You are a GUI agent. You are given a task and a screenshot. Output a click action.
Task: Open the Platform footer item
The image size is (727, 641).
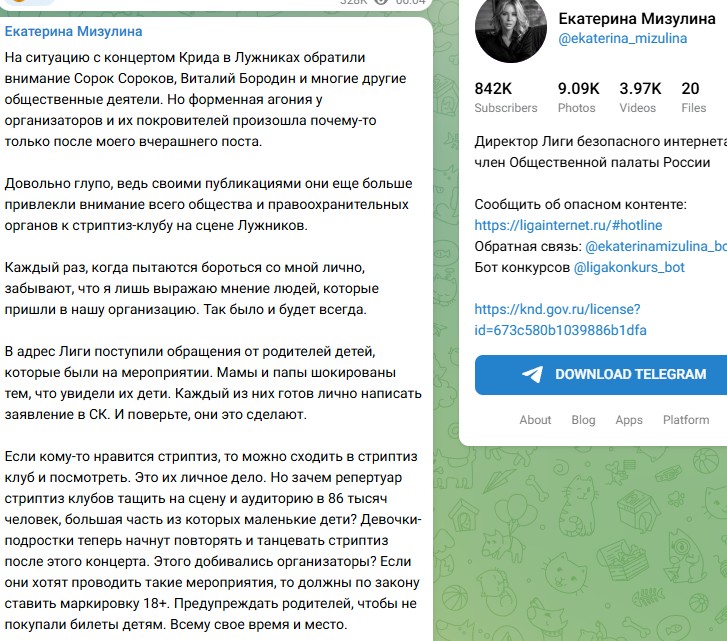click(686, 419)
